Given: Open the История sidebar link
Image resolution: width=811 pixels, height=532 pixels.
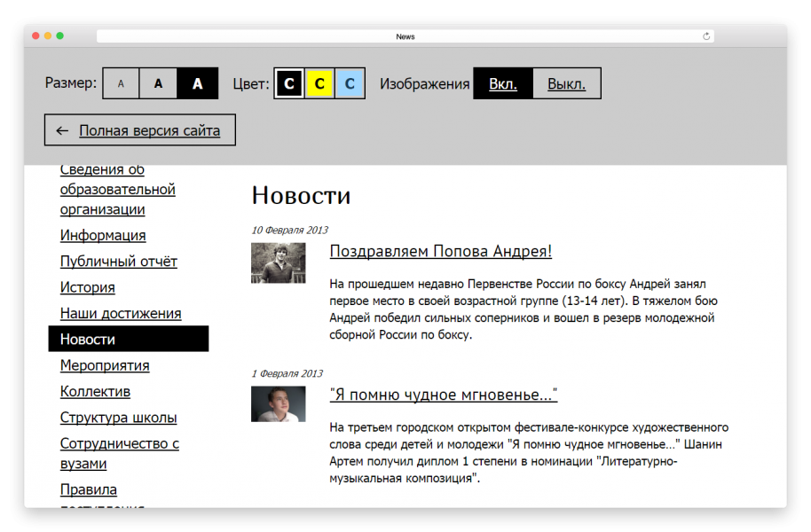Looking at the screenshot, I should [87, 287].
